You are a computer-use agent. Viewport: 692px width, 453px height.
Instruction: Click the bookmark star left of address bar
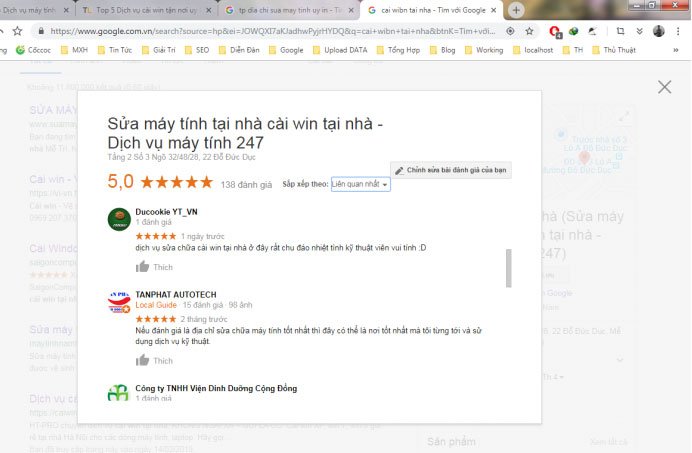coord(17,31)
